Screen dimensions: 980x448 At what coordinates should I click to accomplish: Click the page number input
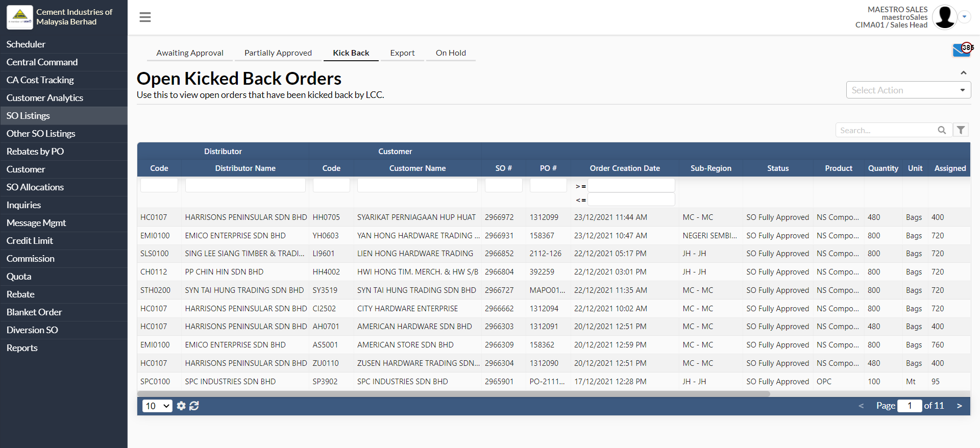pyautogui.click(x=910, y=406)
